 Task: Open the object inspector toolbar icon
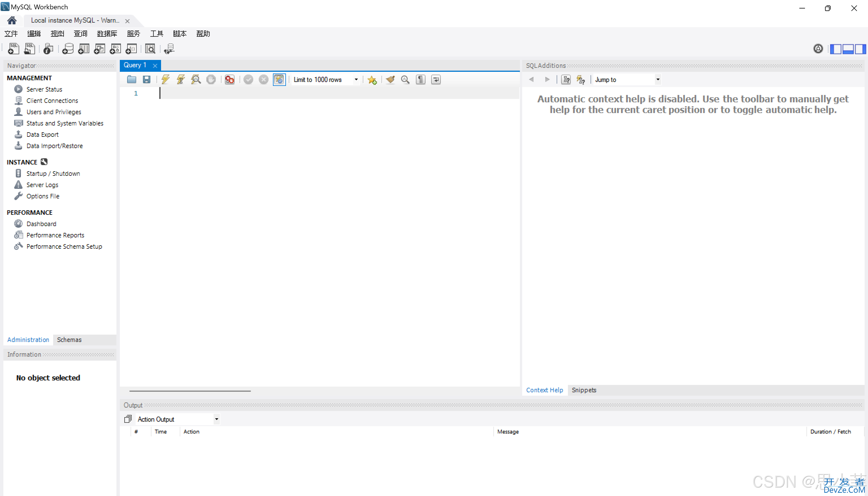[x=48, y=49]
